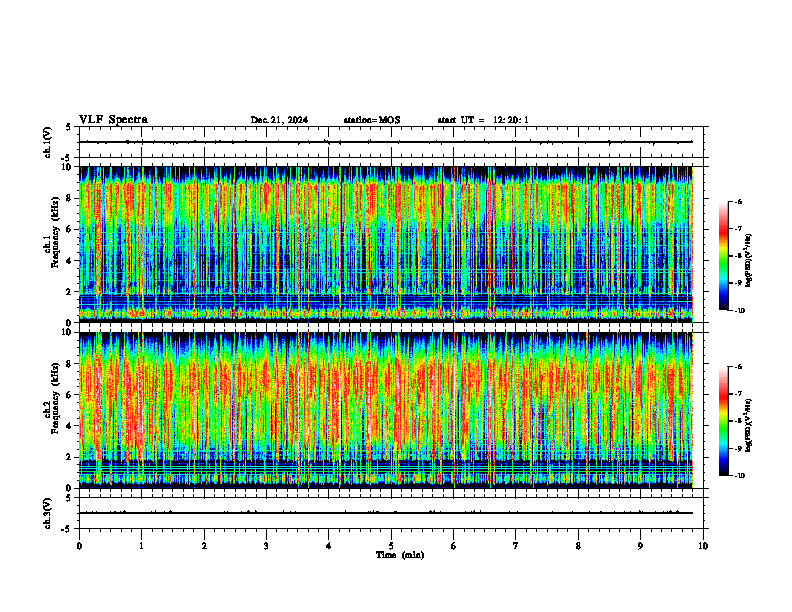
Task: Select the "start UT = 12:20: 1" text
Action: (x=483, y=120)
